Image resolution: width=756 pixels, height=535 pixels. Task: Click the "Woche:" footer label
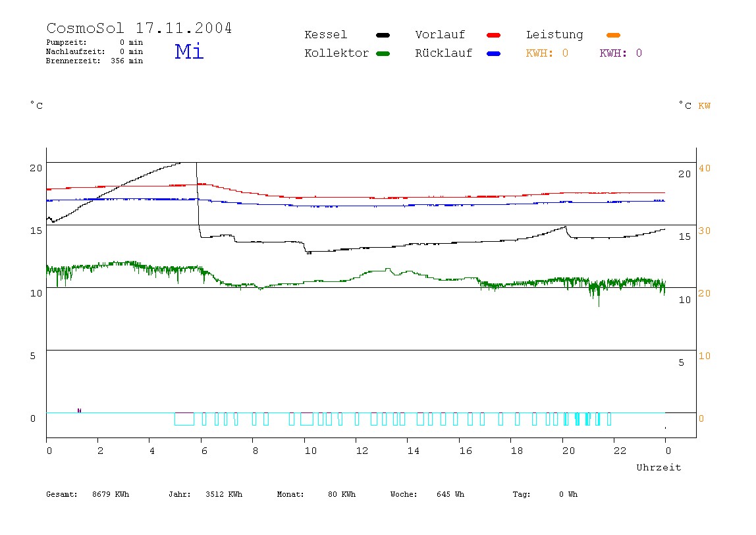point(404,494)
